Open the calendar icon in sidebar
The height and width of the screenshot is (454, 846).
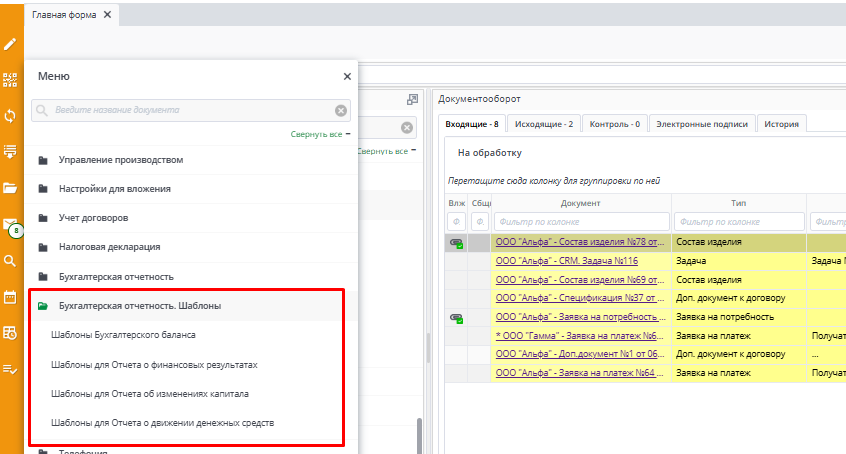[x=11, y=297]
